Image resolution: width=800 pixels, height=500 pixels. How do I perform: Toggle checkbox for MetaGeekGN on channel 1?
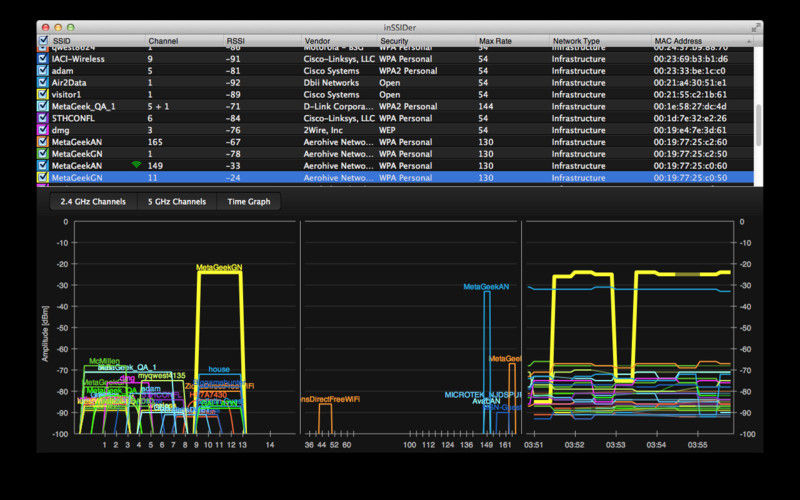[43, 154]
